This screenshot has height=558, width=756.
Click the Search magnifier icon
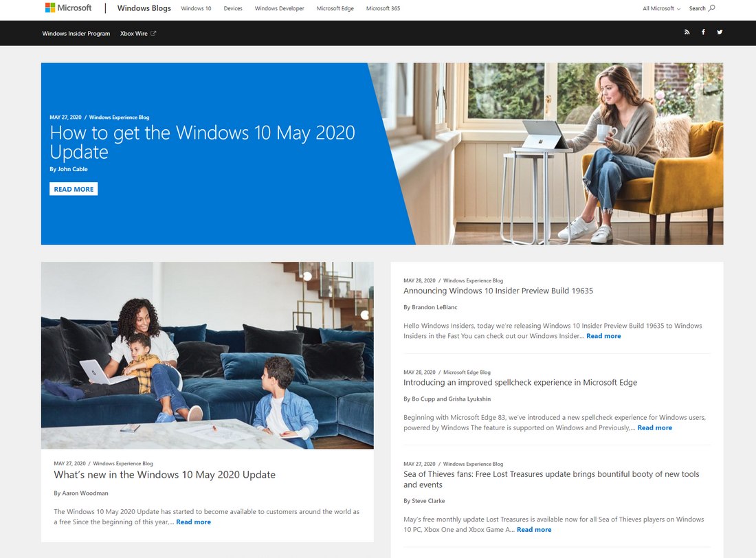(x=712, y=8)
